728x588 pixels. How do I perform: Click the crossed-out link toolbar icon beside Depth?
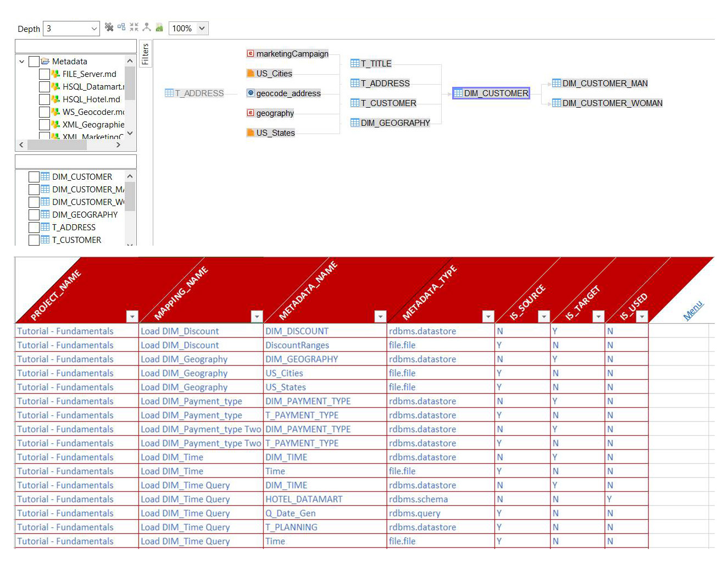coord(109,27)
